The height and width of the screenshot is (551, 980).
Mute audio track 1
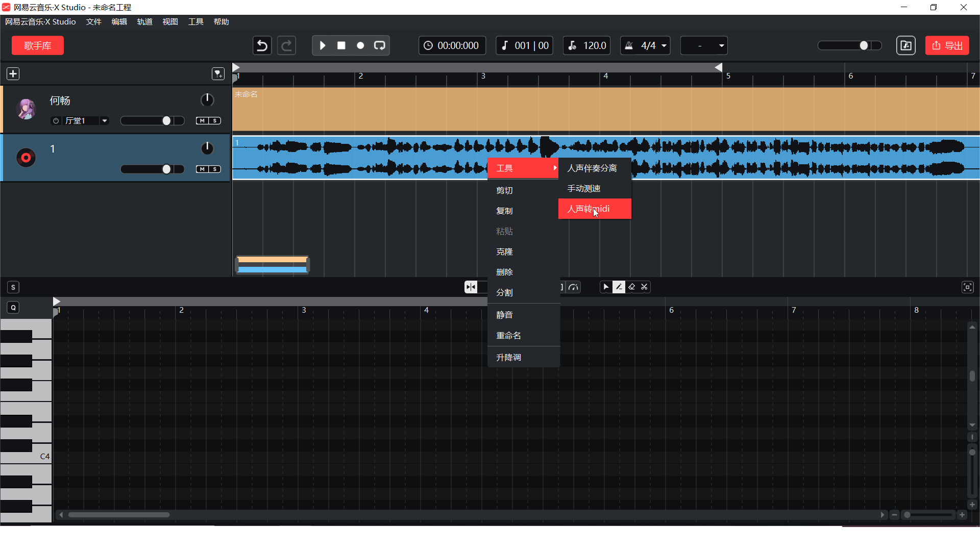[203, 169]
